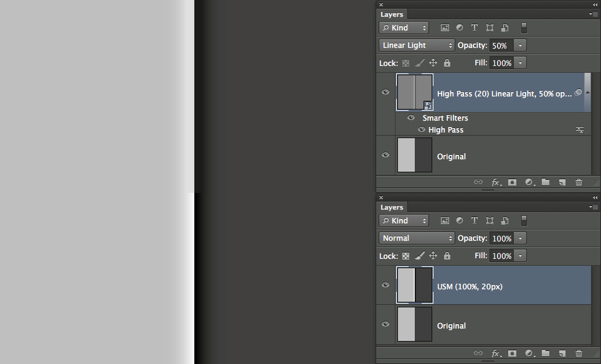
Task: Edit High Pass filter blending options icon
Action: [x=579, y=130]
